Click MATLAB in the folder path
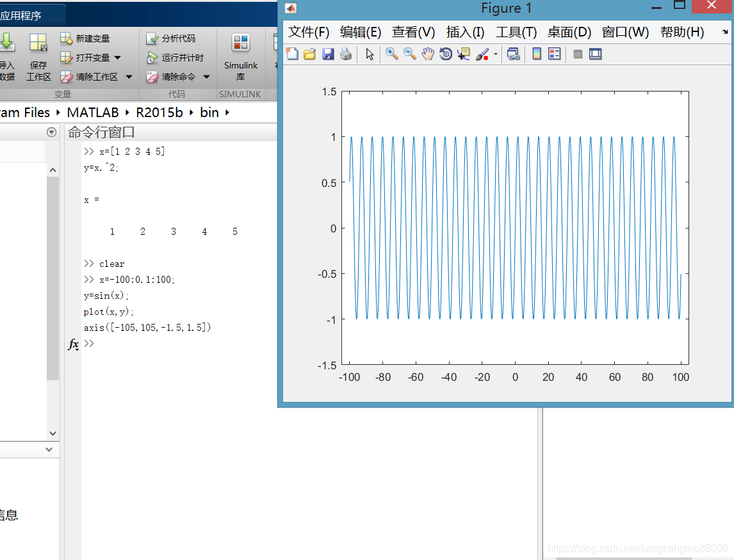Viewport: 734px width, 560px height. pos(93,113)
